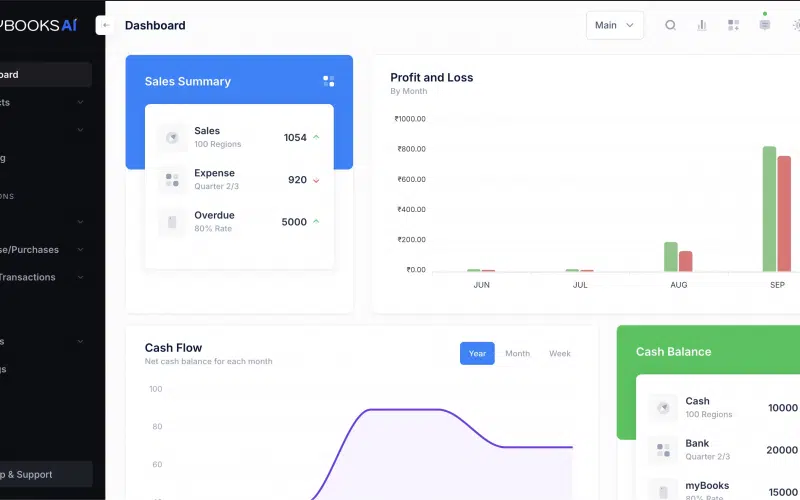Click the Help & Support button
This screenshot has height=500, width=800.
[x=45, y=474]
